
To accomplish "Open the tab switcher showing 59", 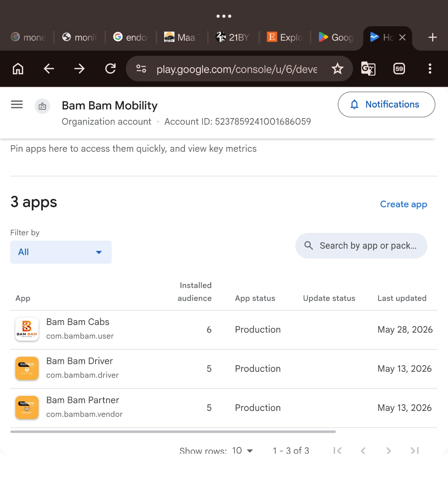I will (399, 69).
